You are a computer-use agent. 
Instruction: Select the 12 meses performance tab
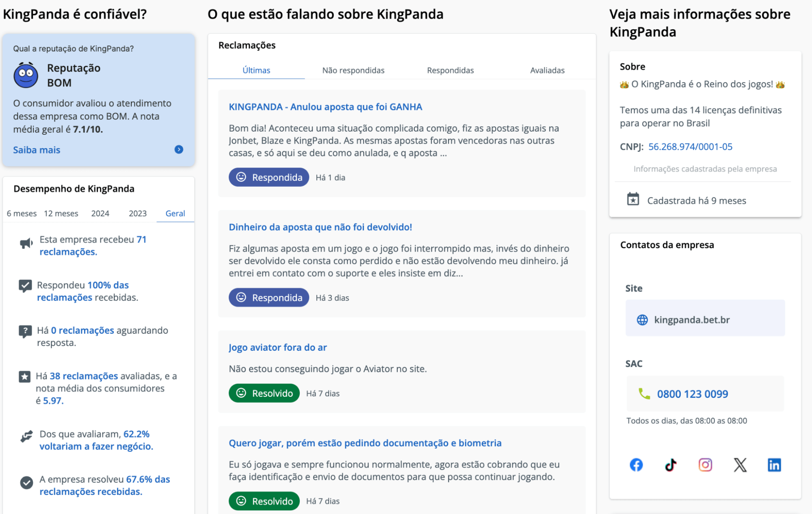61,214
